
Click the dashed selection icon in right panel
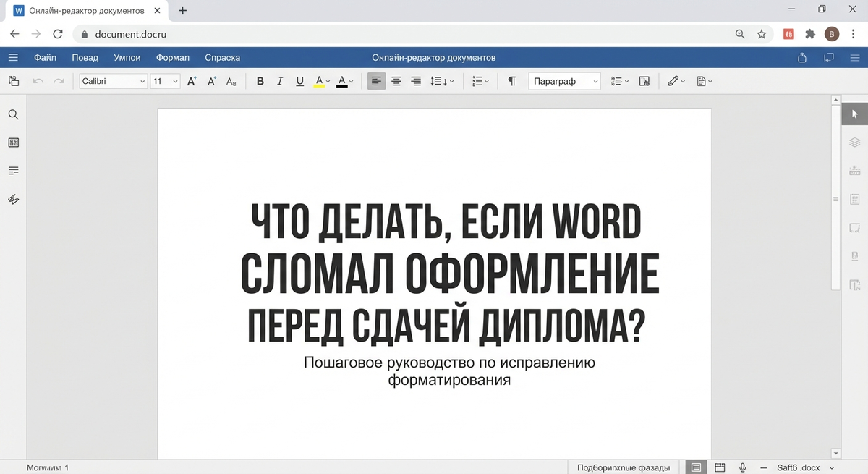click(x=854, y=228)
